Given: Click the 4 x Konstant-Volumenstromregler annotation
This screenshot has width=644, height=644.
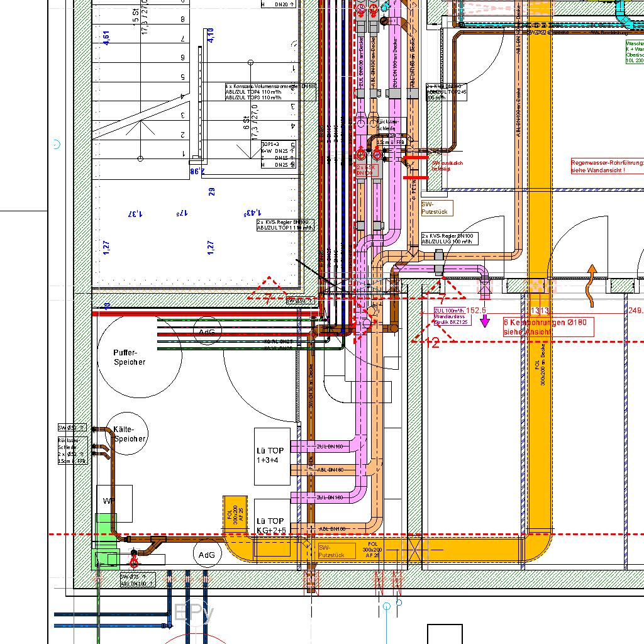Looking at the screenshot, I should click(271, 92).
